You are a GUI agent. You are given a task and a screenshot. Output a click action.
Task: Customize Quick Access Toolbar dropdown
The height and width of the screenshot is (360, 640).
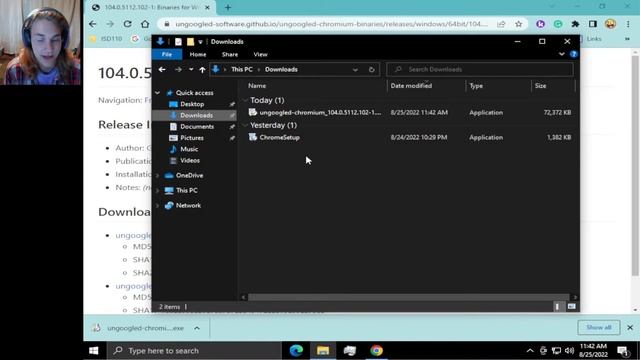(x=200, y=42)
